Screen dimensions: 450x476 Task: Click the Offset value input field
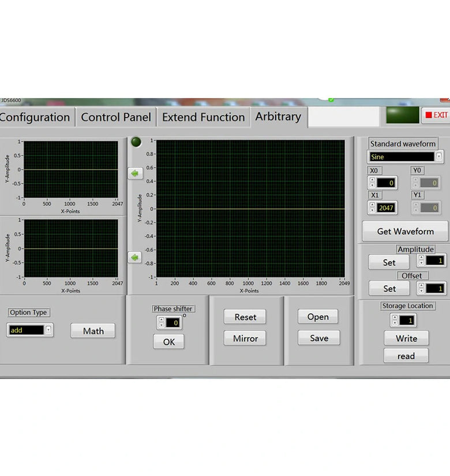click(436, 288)
